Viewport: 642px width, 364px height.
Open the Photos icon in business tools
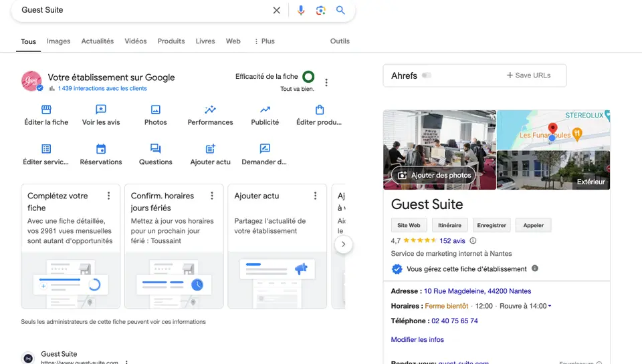click(x=156, y=110)
